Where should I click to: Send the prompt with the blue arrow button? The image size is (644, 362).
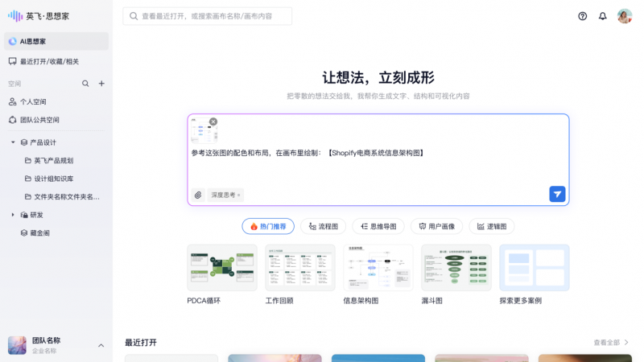coord(557,194)
